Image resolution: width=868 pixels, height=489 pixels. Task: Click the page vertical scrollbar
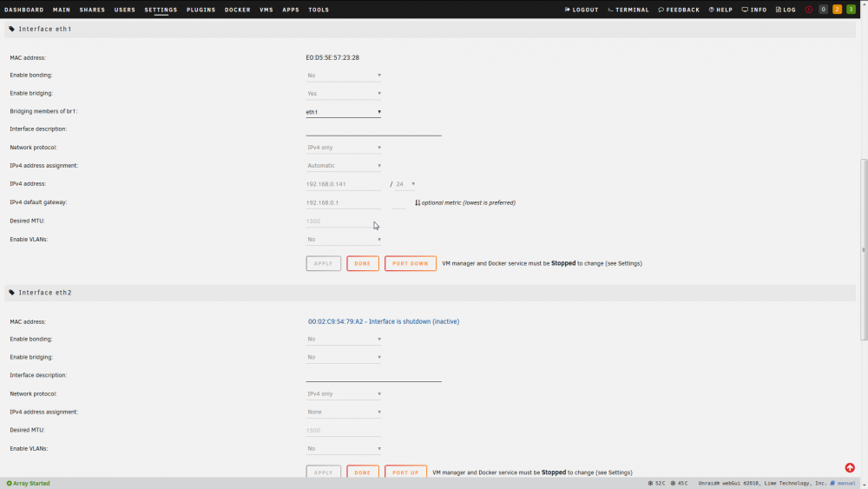tap(864, 249)
